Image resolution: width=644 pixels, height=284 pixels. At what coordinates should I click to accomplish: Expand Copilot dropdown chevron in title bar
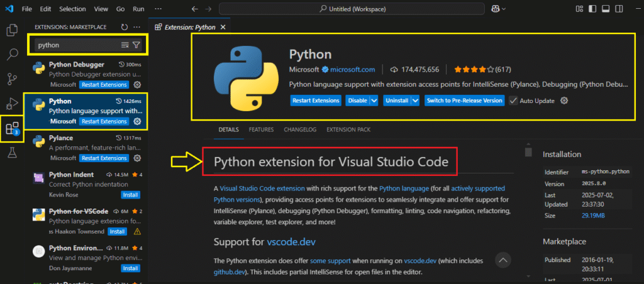[504, 9]
